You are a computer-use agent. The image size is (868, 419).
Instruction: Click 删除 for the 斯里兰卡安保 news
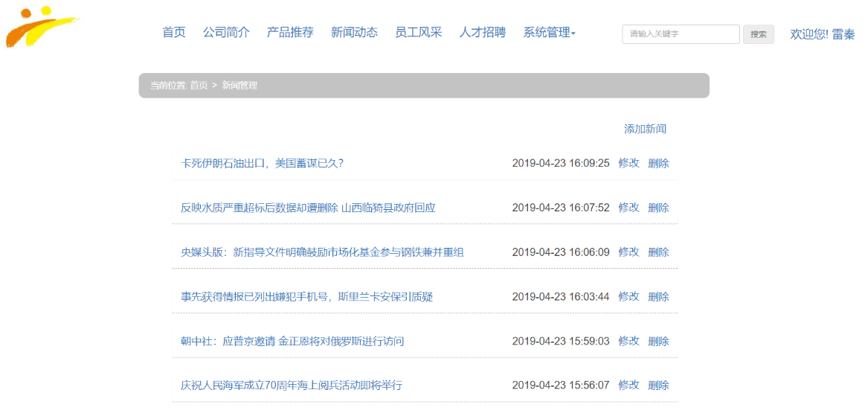click(659, 297)
